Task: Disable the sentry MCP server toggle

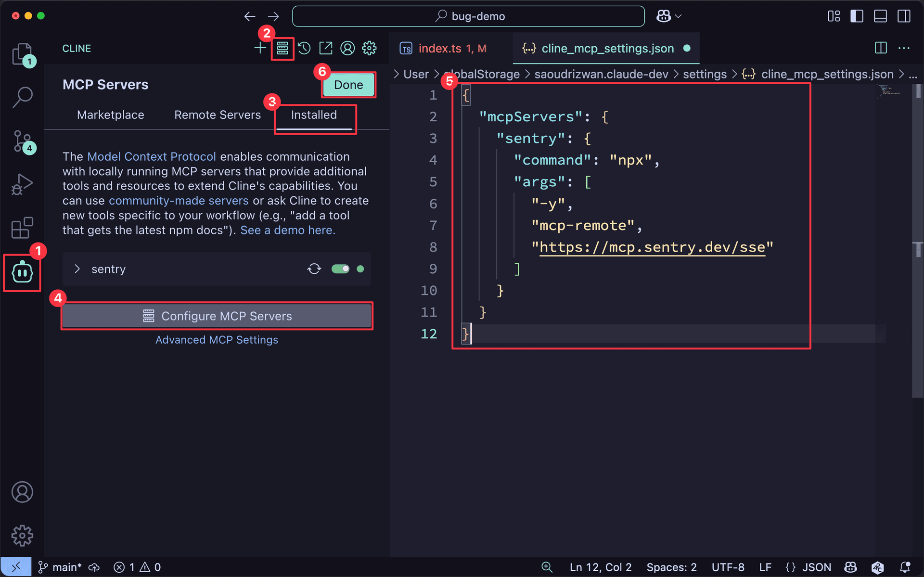Action: point(341,269)
